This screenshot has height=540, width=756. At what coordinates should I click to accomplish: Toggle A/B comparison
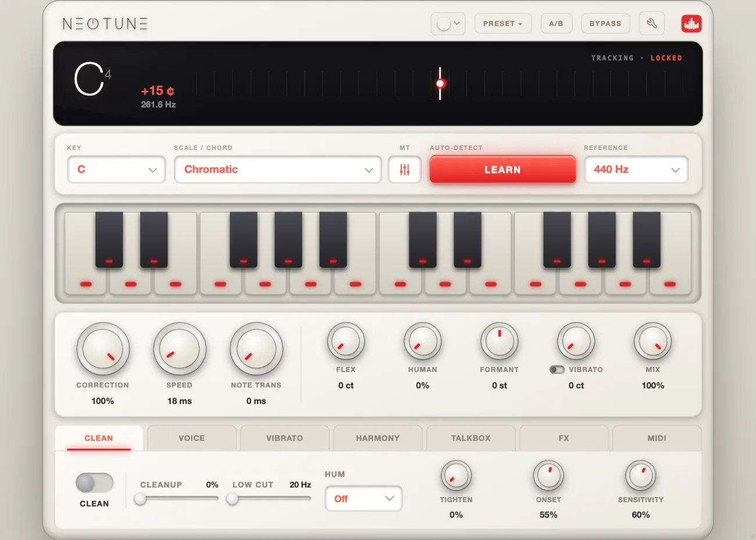coord(556,24)
